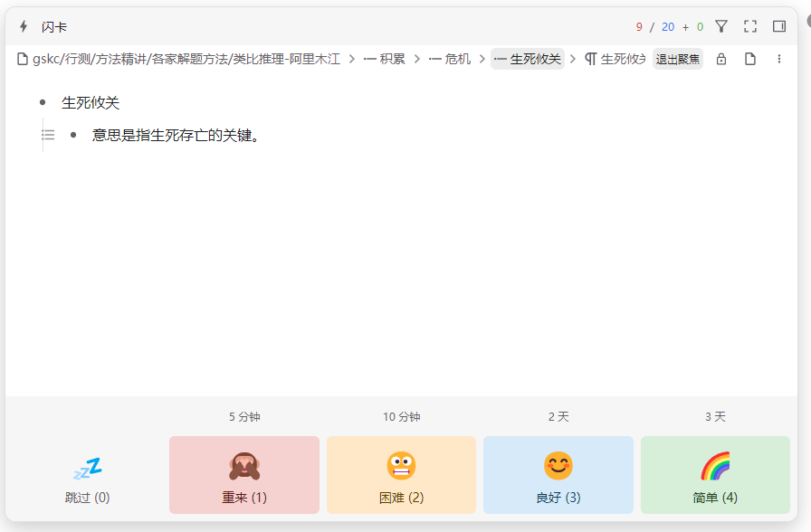The image size is (811, 532).
Task: Click the paragraph breadcrumb 生死攸关 at the end
Action: 615,59
